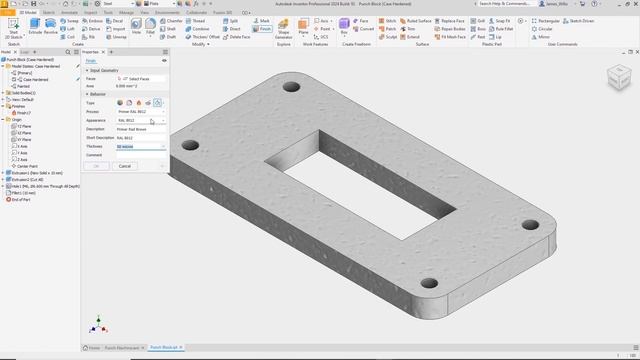Collapse the Behavior section
This screenshot has height=360, width=640.
(x=87, y=94)
